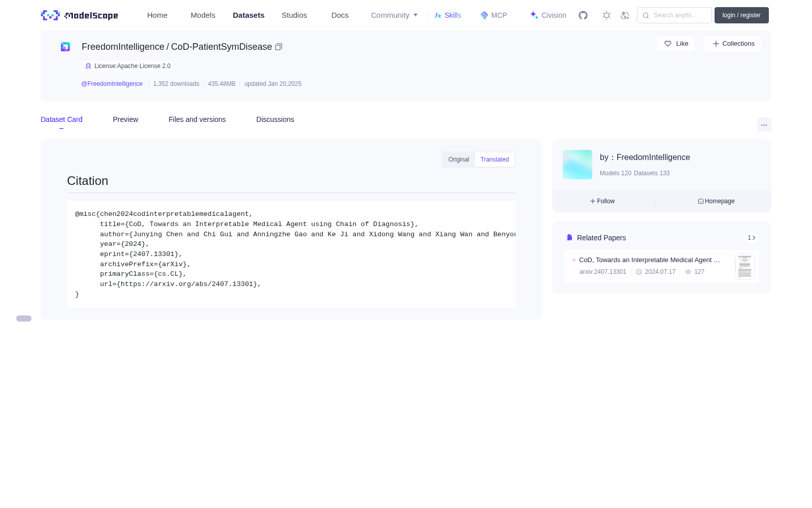Click the house icon beside Homepage

click(x=701, y=201)
